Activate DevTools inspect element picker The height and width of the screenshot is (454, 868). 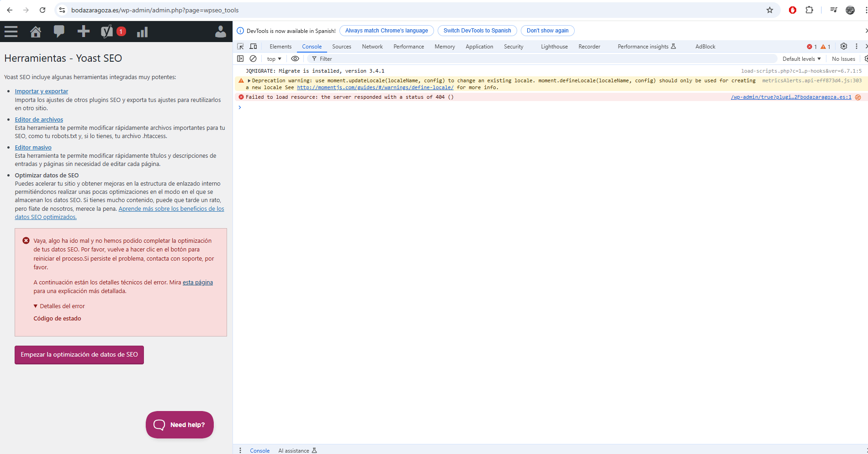pyautogui.click(x=240, y=46)
